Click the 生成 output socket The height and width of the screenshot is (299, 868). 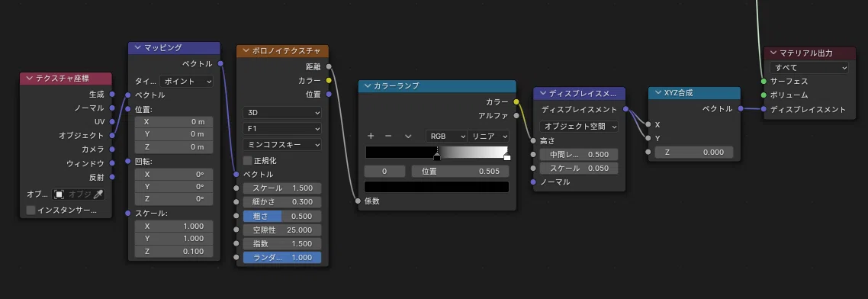(112, 94)
